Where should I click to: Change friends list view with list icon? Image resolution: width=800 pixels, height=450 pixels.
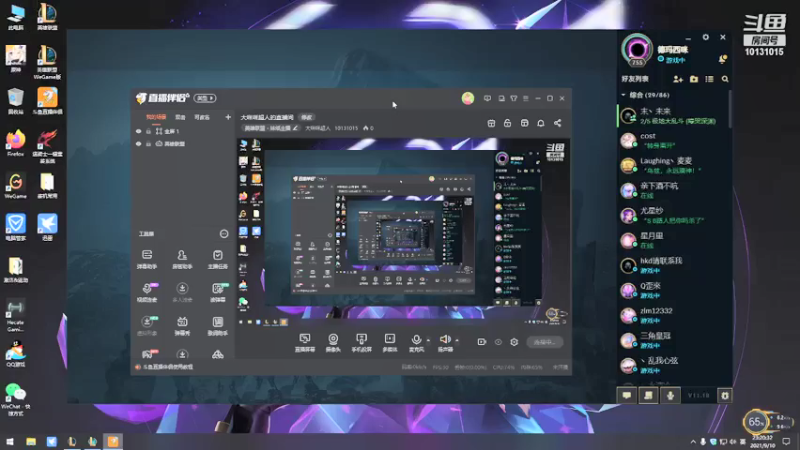point(709,79)
